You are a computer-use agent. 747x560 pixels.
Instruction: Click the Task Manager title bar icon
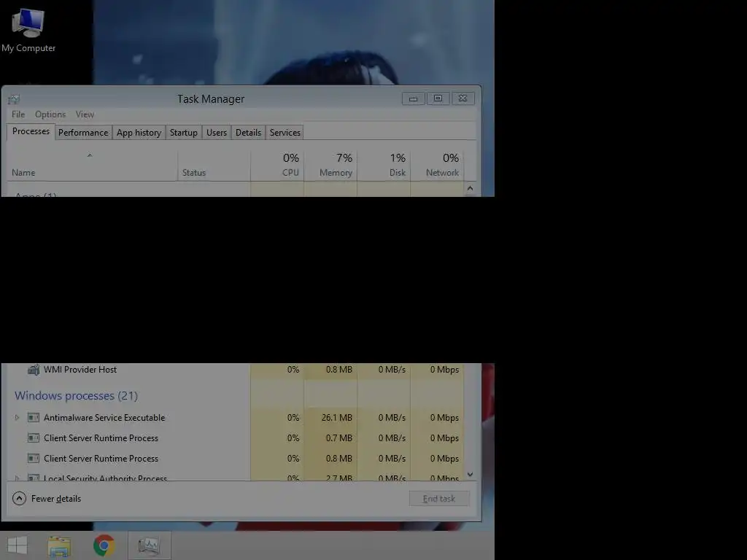(14, 99)
